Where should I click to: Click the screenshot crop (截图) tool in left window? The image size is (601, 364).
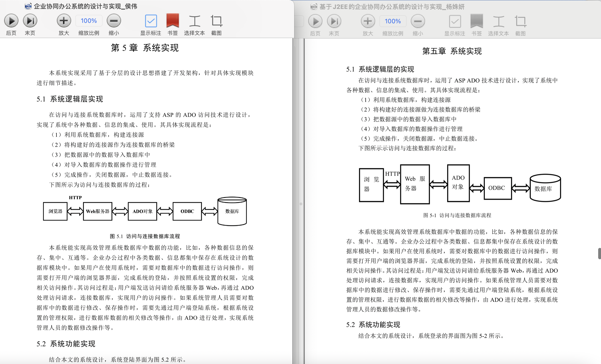[216, 21]
